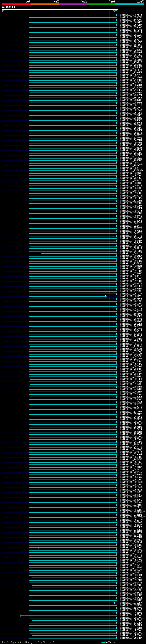Click the white query sequence ruler bar
The height and width of the screenshot is (644, 146).
point(60,9)
